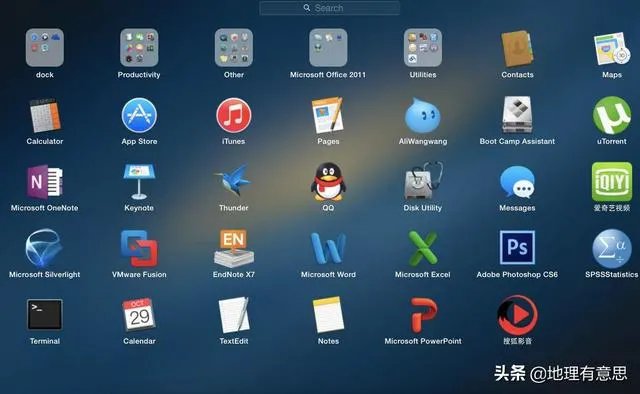Launch the App Store
This screenshot has height=394, width=640.
(x=139, y=115)
